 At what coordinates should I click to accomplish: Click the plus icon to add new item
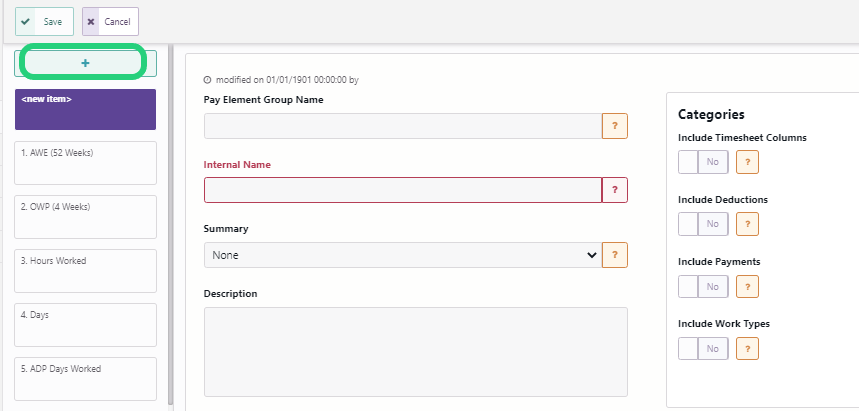click(x=85, y=63)
